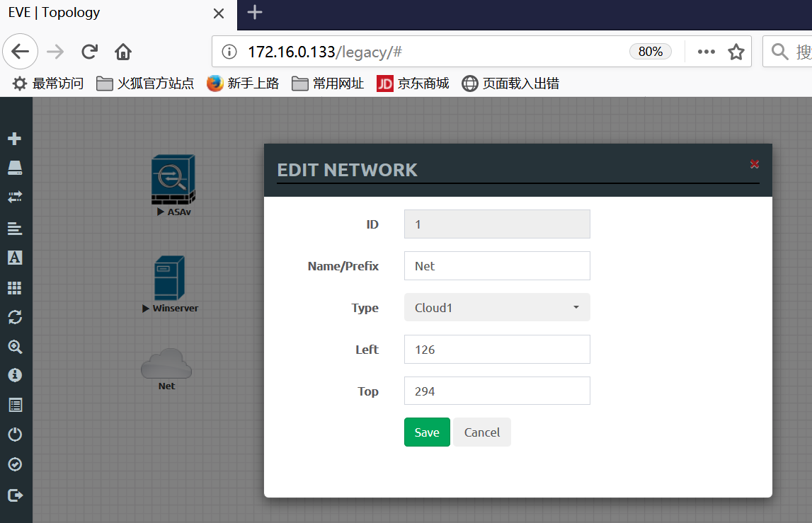Viewport: 812px width, 523px height.
Task: Click the Top field containing 294
Action: click(497, 391)
